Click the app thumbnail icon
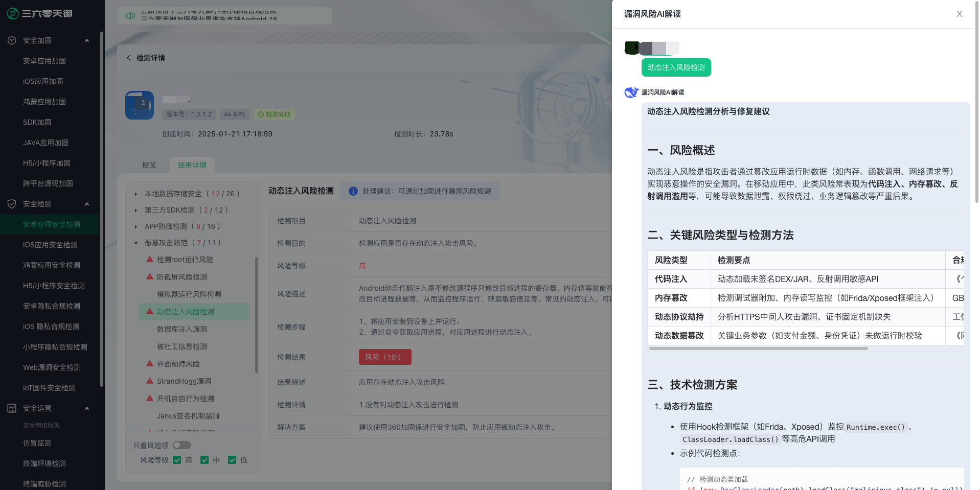Image resolution: width=980 pixels, height=490 pixels. coord(140,105)
